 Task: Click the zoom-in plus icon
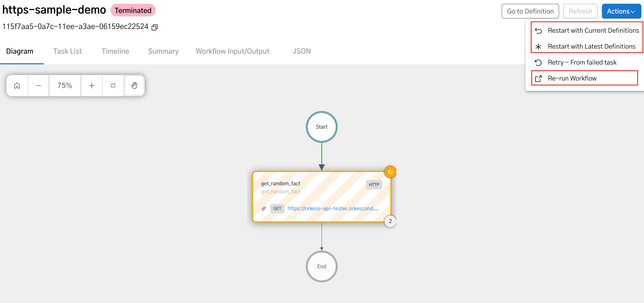click(92, 85)
